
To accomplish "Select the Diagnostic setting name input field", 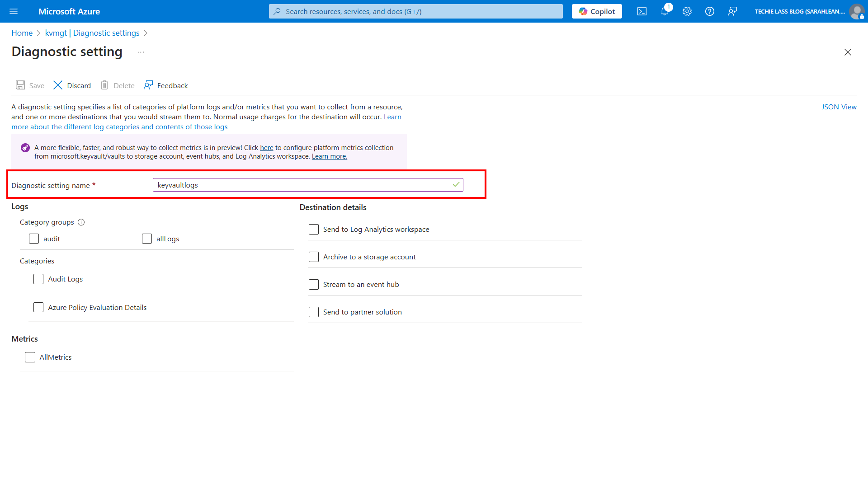I will (308, 185).
